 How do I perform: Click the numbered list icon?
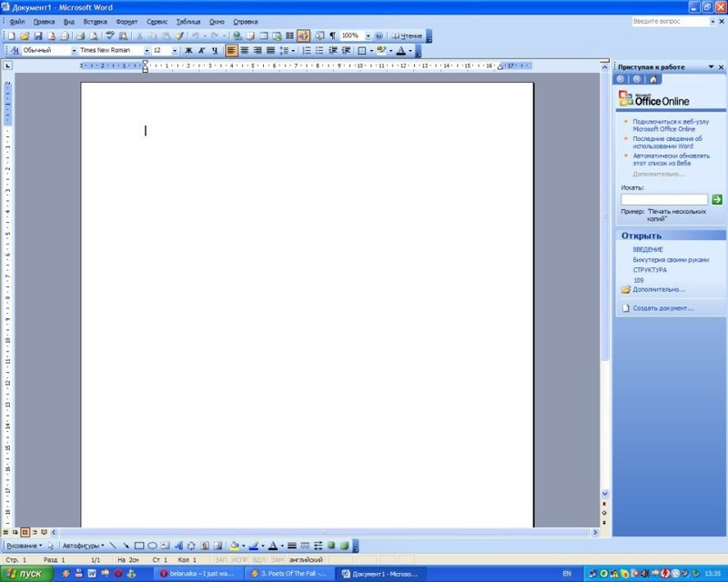click(x=305, y=51)
